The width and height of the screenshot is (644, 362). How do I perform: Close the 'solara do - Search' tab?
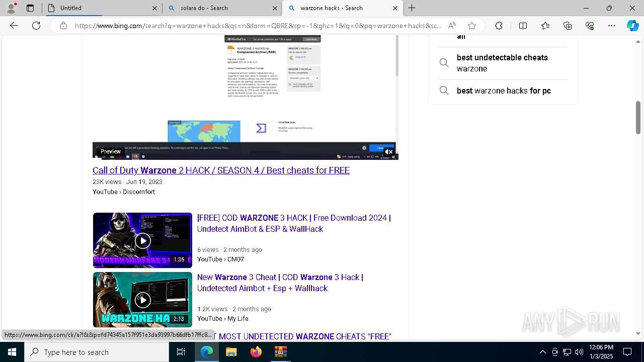click(x=275, y=8)
